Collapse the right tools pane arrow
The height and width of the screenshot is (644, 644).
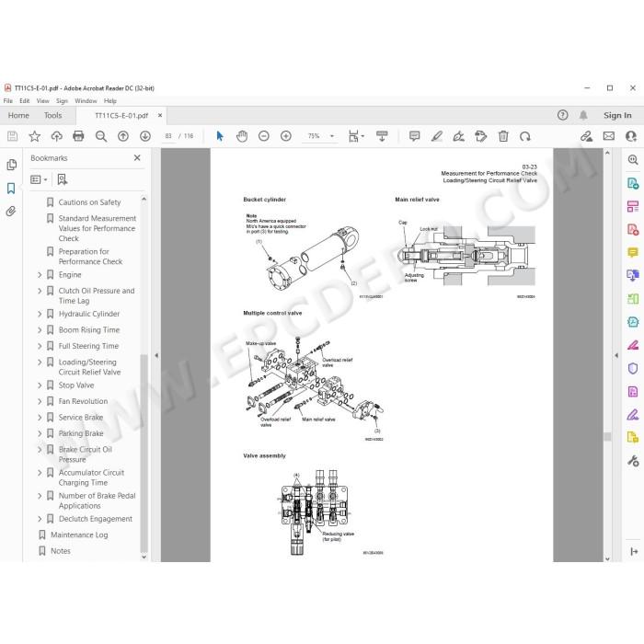[616, 355]
